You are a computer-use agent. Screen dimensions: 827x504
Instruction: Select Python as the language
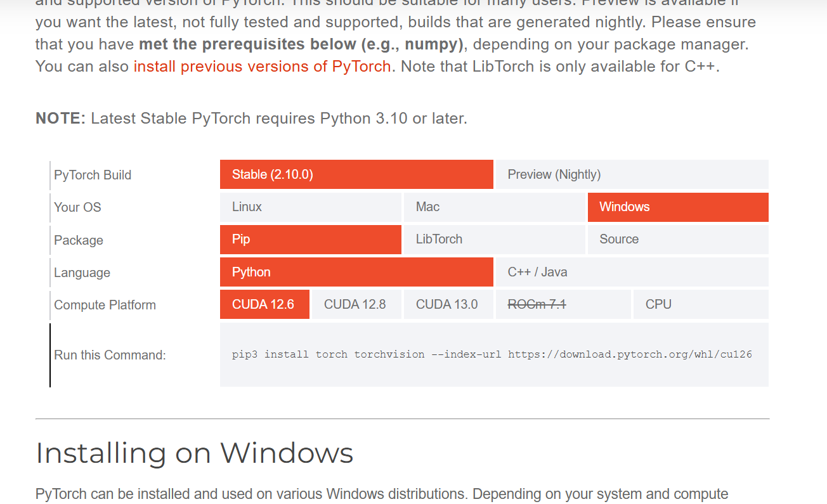click(x=356, y=272)
